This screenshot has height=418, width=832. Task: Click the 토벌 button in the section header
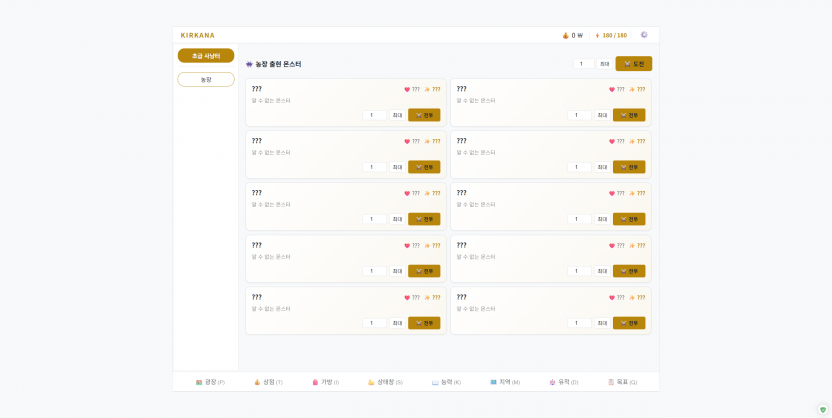coord(634,64)
